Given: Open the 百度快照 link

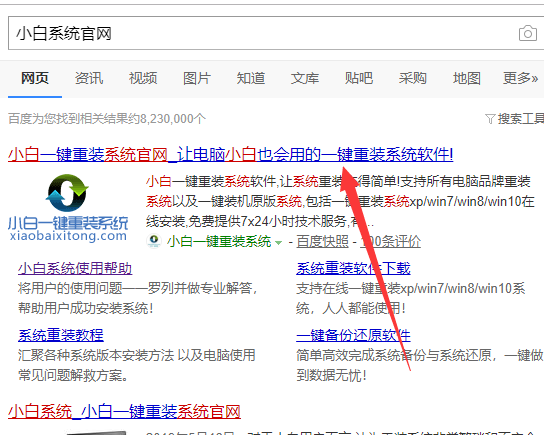Looking at the screenshot, I should (322, 241).
